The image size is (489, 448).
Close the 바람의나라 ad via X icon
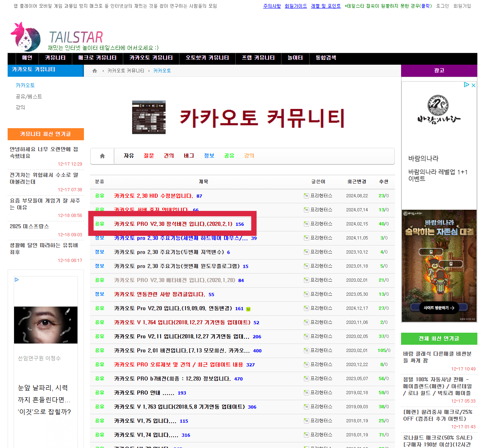pos(473,85)
